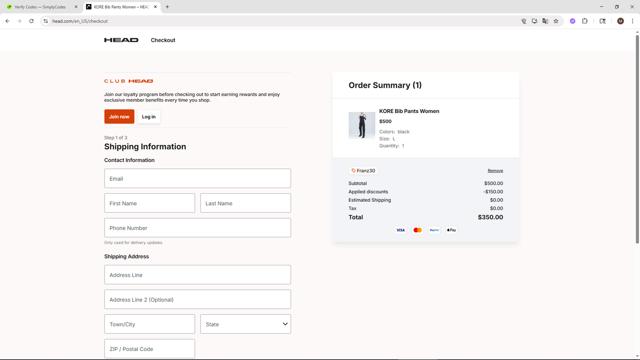Open the purple extension icon
640x360 pixels.
(573, 21)
